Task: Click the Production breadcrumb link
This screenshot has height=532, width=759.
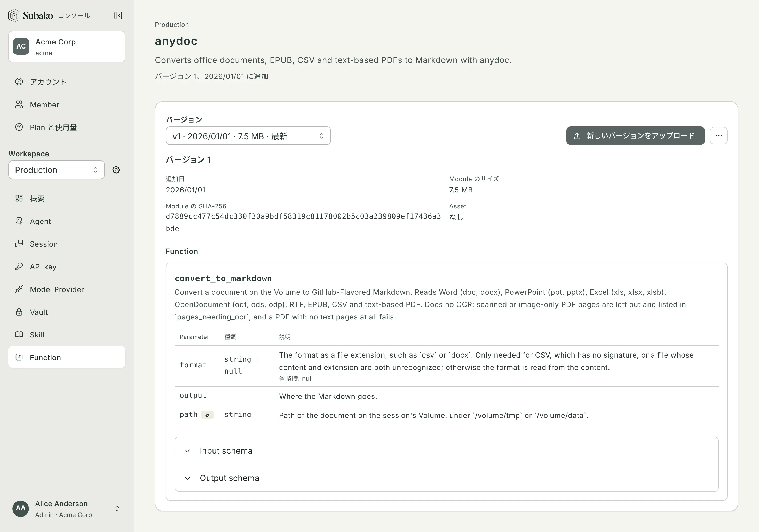Action: point(172,25)
